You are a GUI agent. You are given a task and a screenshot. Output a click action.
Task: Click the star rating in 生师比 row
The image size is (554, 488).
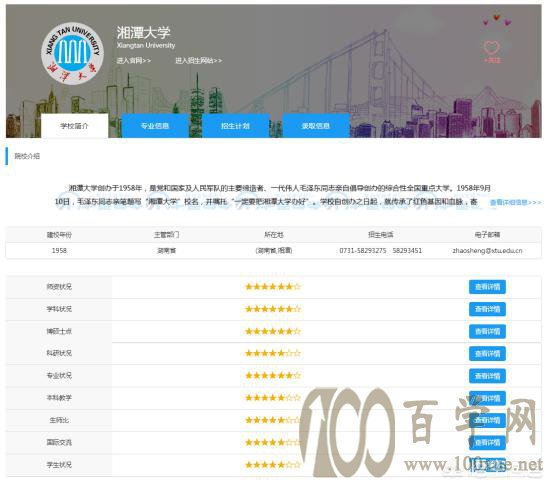tap(273, 420)
